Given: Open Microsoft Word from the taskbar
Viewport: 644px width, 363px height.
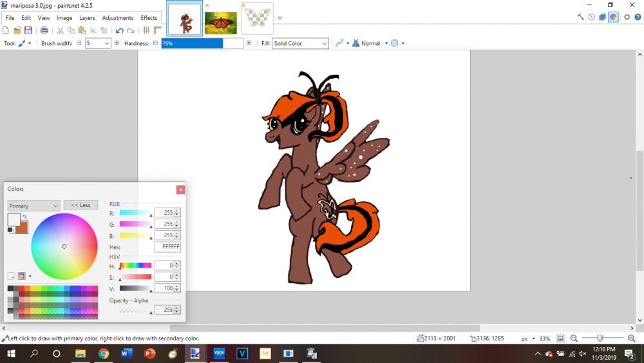Looking at the screenshot, I should tap(126, 353).
